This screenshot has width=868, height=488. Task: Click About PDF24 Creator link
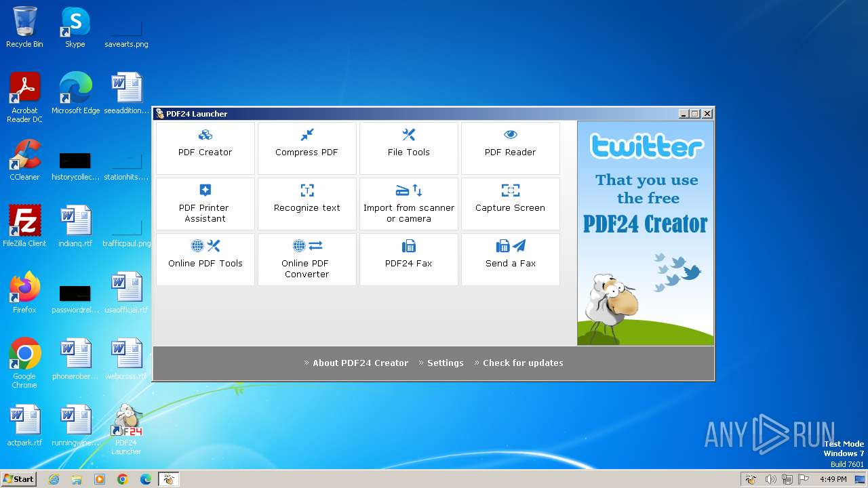(x=360, y=363)
